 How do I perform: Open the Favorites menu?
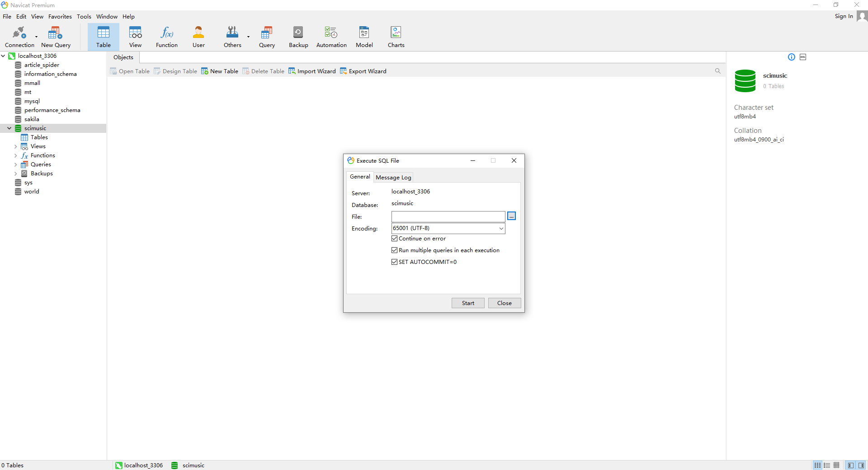[60, 16]
